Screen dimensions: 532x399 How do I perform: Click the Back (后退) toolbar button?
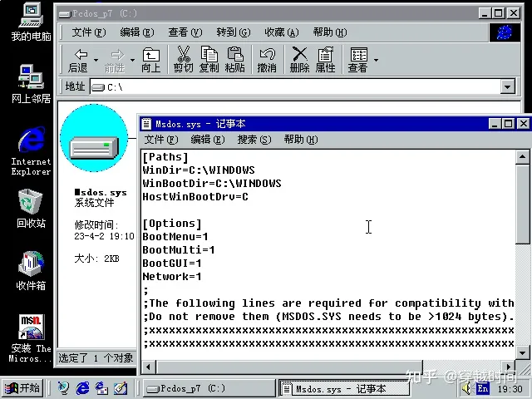pyautogui.click(x=77, y=60)
